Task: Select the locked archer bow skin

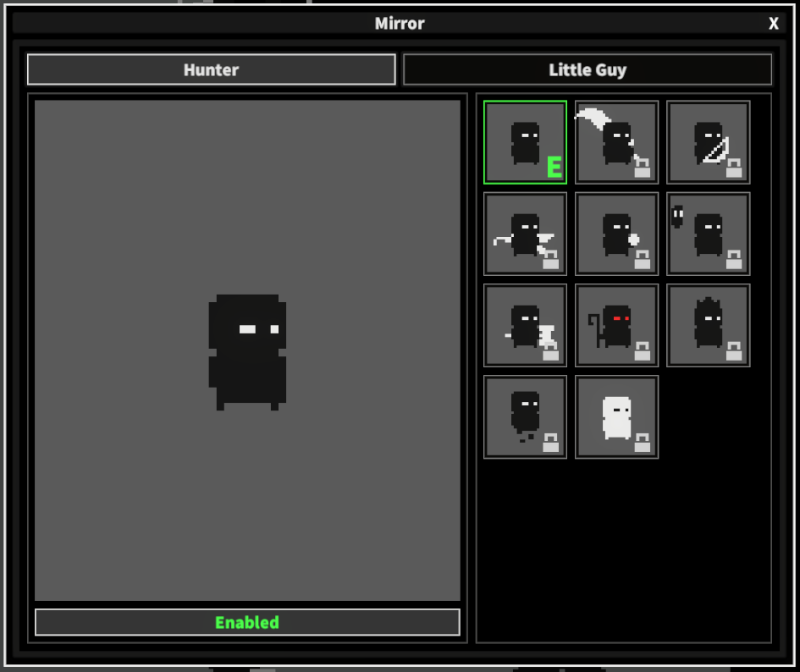Action: 709,142
